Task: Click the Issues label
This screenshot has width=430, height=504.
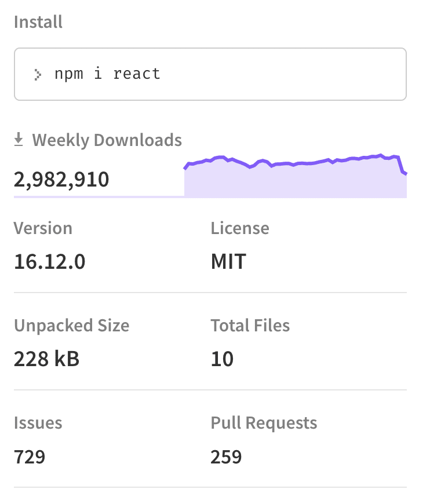Action: [38, 423]
